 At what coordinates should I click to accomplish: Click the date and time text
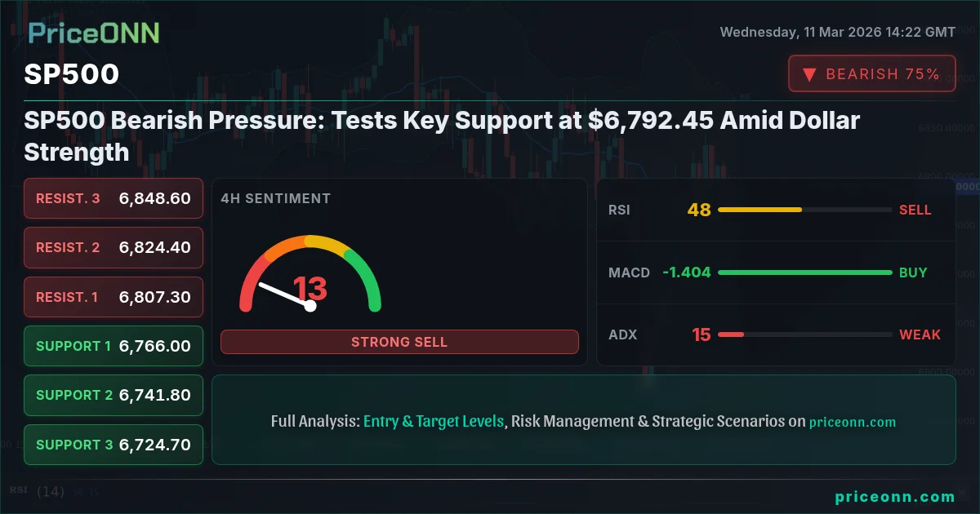pyautogui.click(x=837, y=33)
